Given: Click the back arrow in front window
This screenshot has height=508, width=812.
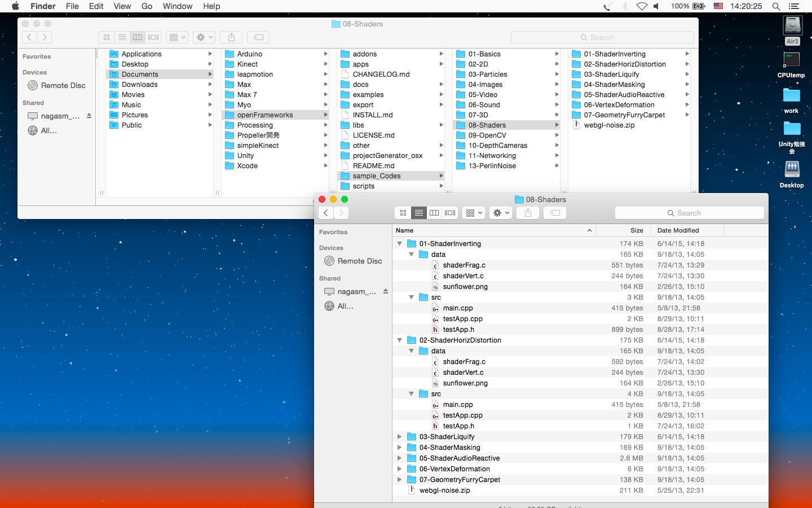Looking at the screenshot, I should pos(326,213).
